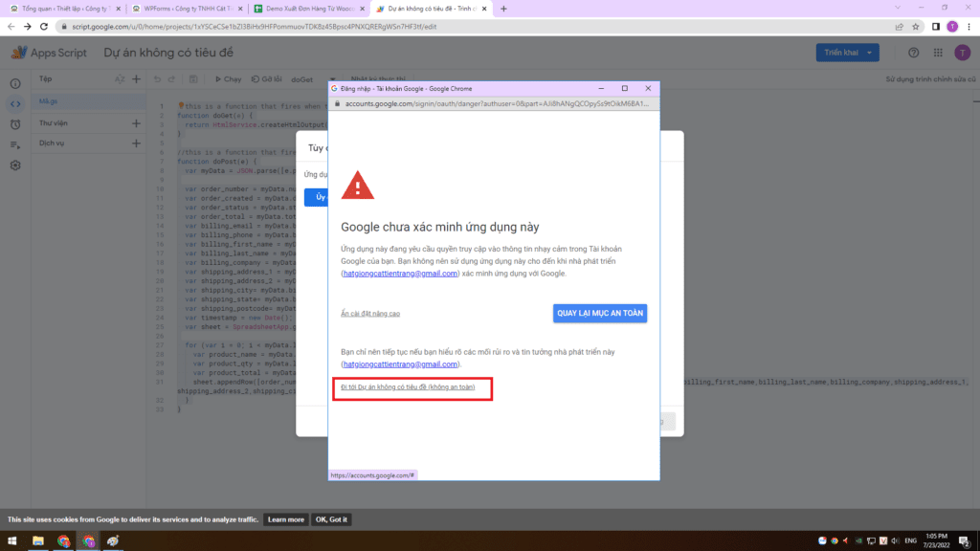Screen dimensions: 980x551
Task: Click the redo arrow in editor toolbar
Action: (x=172, y=79)
